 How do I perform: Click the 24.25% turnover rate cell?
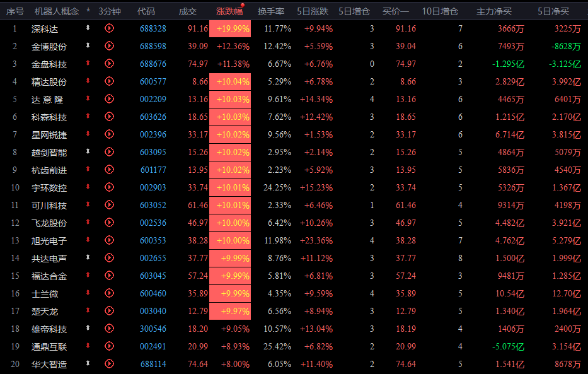277,187
